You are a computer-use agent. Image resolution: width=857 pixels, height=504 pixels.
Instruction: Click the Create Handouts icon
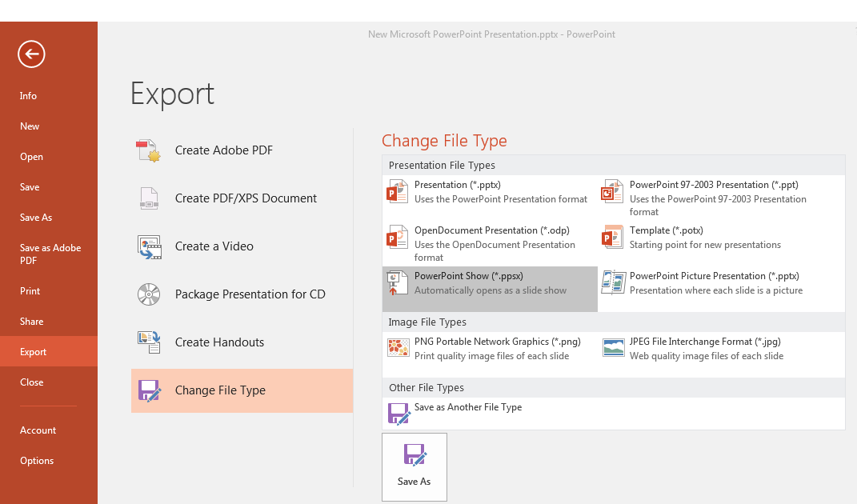pos(149,342)
